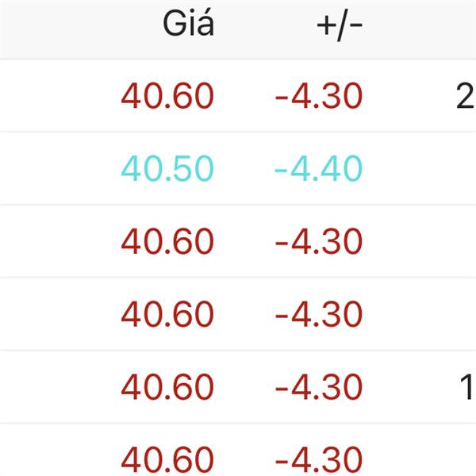Select the cut-off black 1 in fifth row

(x=467, y=387)
